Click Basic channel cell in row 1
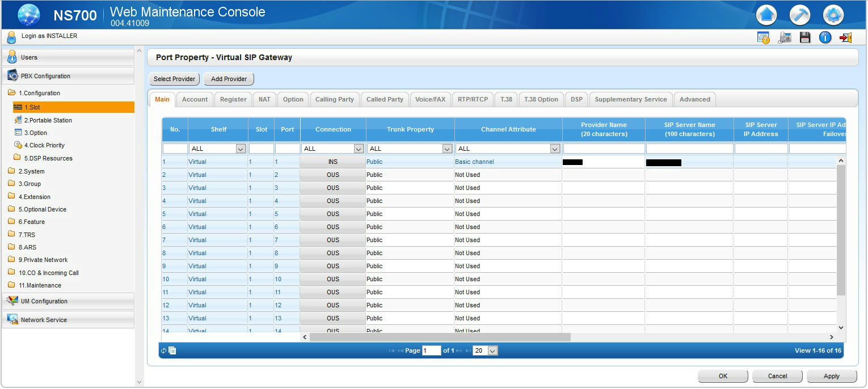The image size is (868, 389). pos(508,162)
